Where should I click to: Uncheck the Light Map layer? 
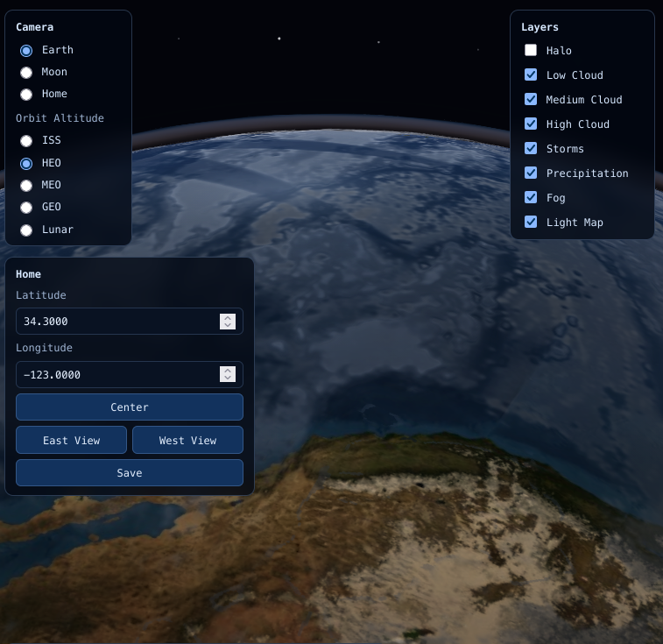coord(531,223)
